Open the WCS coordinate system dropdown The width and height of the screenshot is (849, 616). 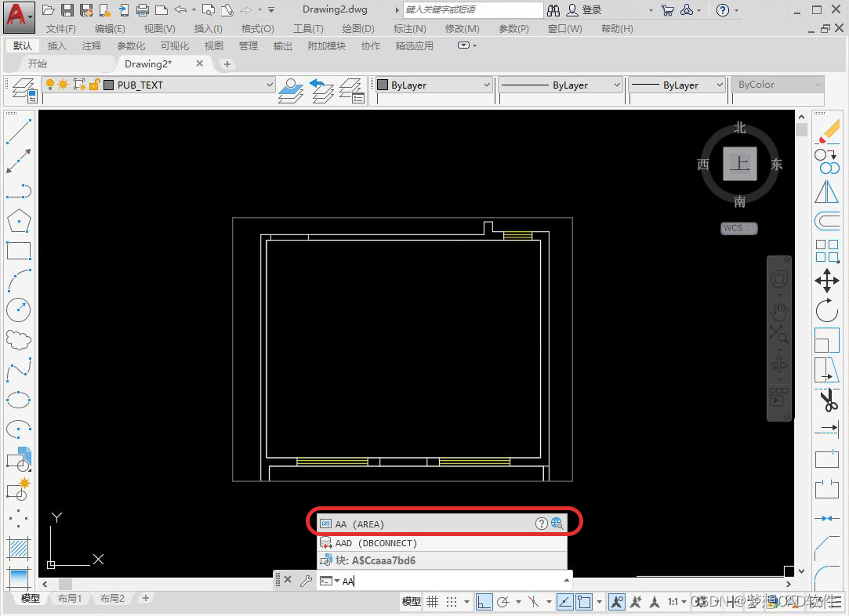click(x=738, y=228)
